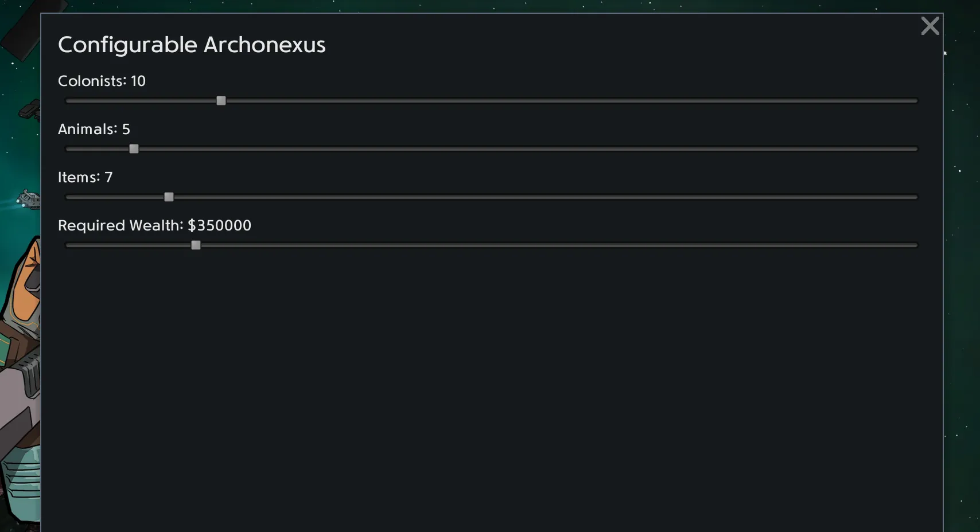980x532 pixels.
Task: Close the Configurable Archonexus dialog
Action: [930, 26]
